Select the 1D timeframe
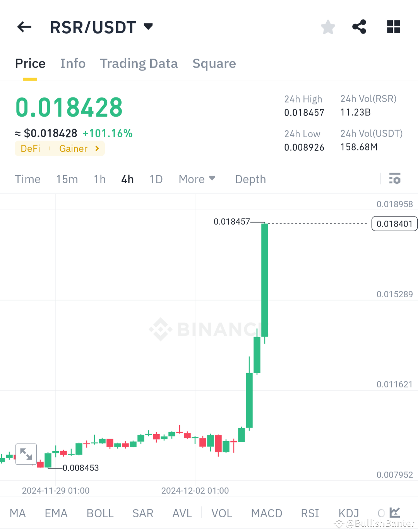Image resolution: width=418 pixels, height=532 pixels. coord(156,179)
